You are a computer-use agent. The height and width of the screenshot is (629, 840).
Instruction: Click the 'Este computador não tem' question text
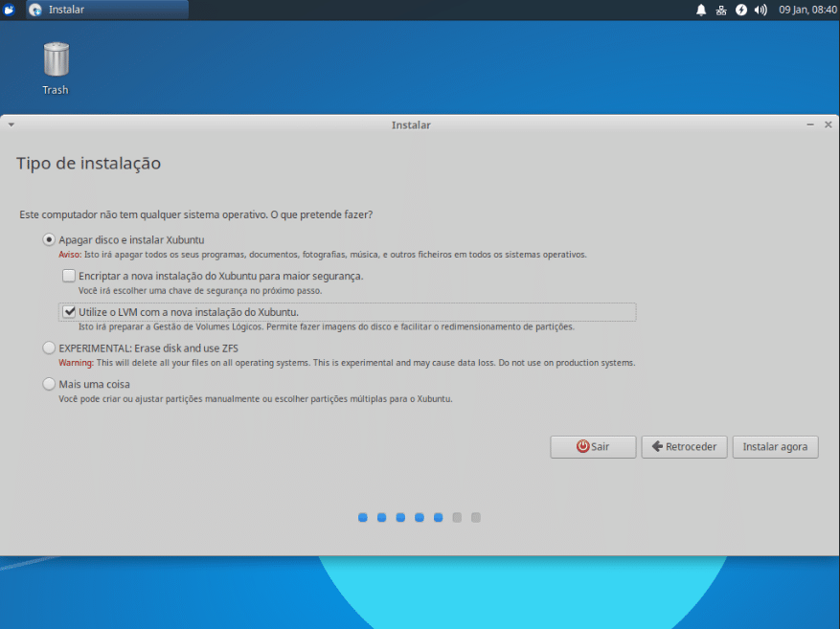pyautogui.click(x=196, y=214)
